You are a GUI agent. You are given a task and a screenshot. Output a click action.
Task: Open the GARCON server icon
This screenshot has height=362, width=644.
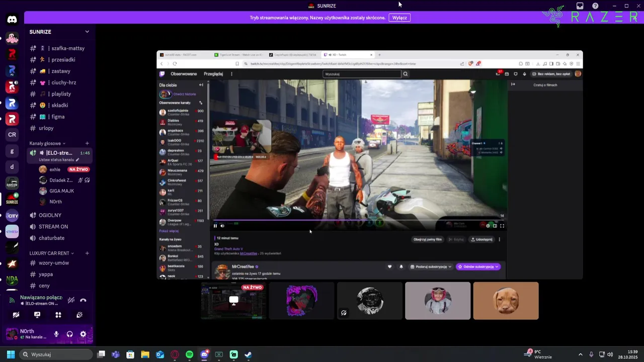tap(12, 184)
